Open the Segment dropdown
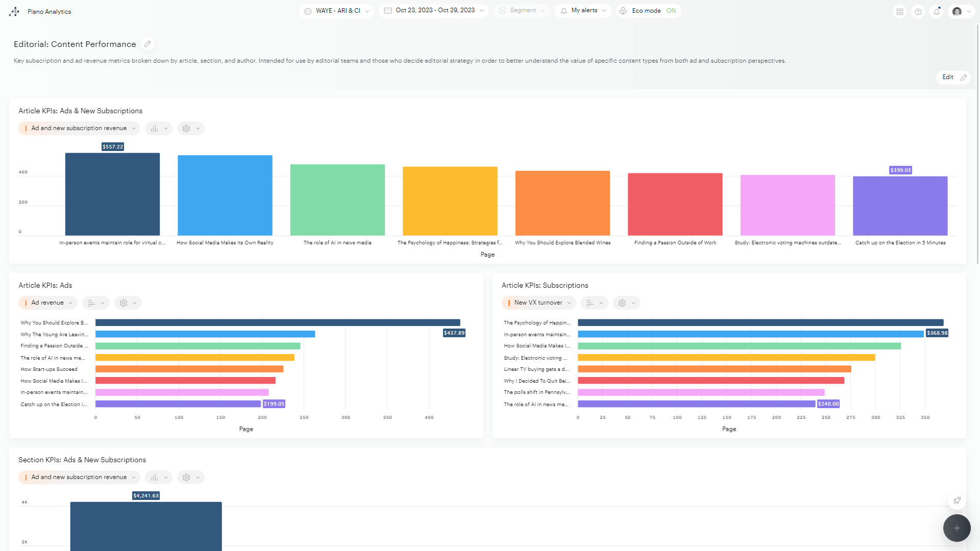Image resolution: width=980 pixels, height=551 pixels. point(522,11)
